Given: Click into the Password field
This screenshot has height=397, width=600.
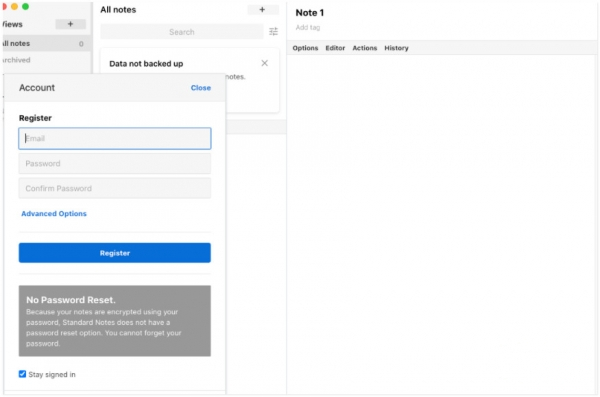Looking at the screenshot, I should coord(115,163).
